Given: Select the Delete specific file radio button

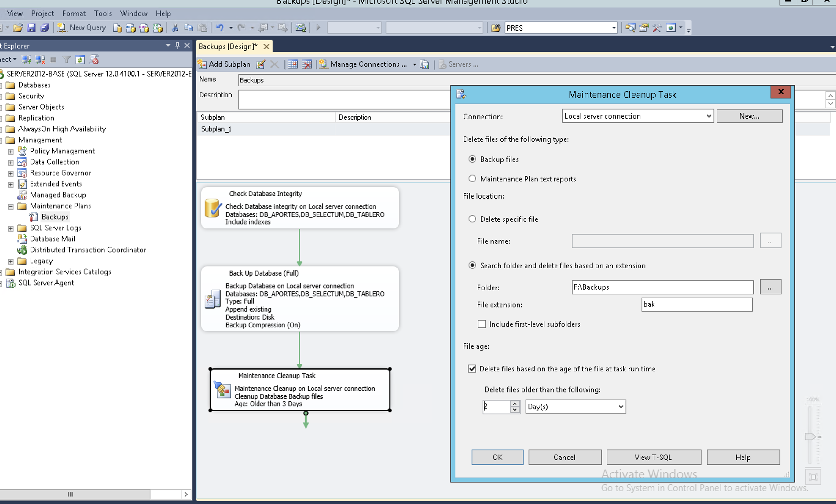Looking at the screenshot, I should coord(472,219).
